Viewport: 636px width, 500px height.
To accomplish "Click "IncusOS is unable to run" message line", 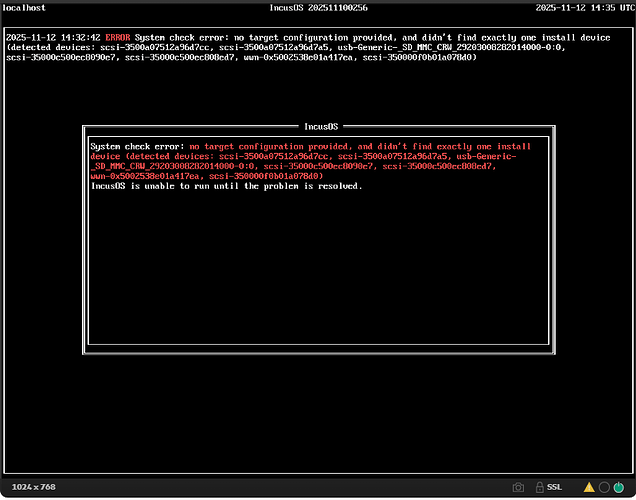I will 226,186.
